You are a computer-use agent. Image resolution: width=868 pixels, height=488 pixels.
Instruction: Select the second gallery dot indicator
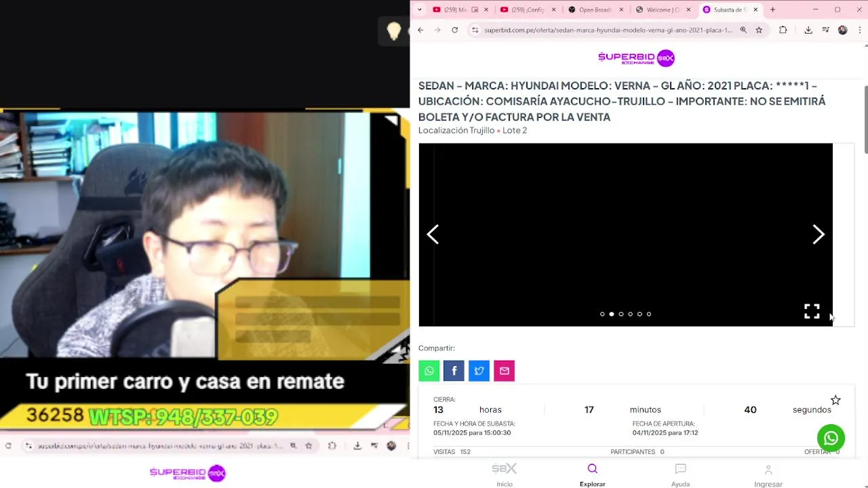click(612, 314)
